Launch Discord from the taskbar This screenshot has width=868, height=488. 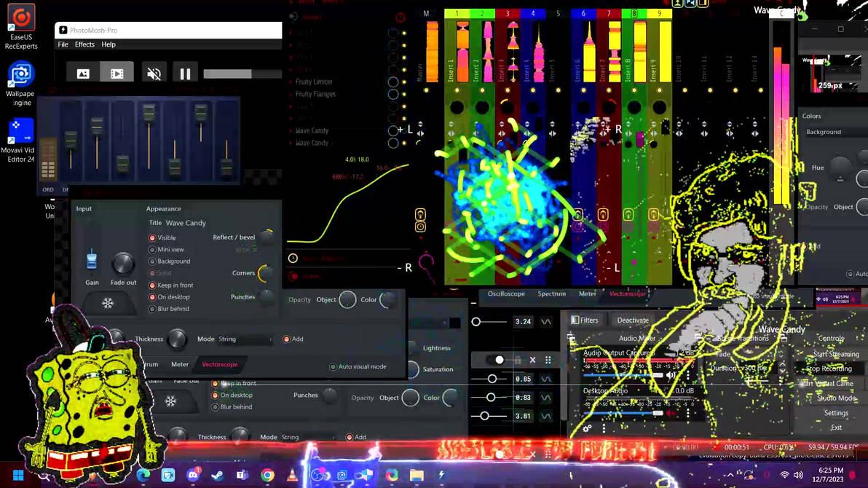(193, 475)
